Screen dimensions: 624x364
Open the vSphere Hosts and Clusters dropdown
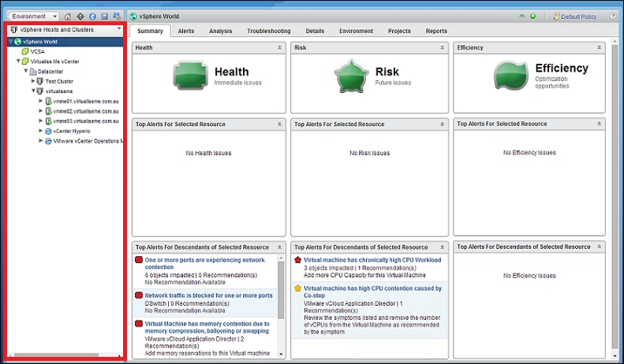point(65,29)
